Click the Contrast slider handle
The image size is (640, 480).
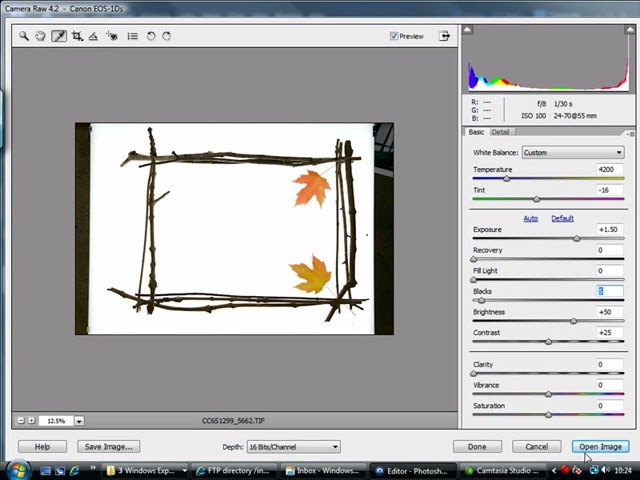(x=549, y=342)
